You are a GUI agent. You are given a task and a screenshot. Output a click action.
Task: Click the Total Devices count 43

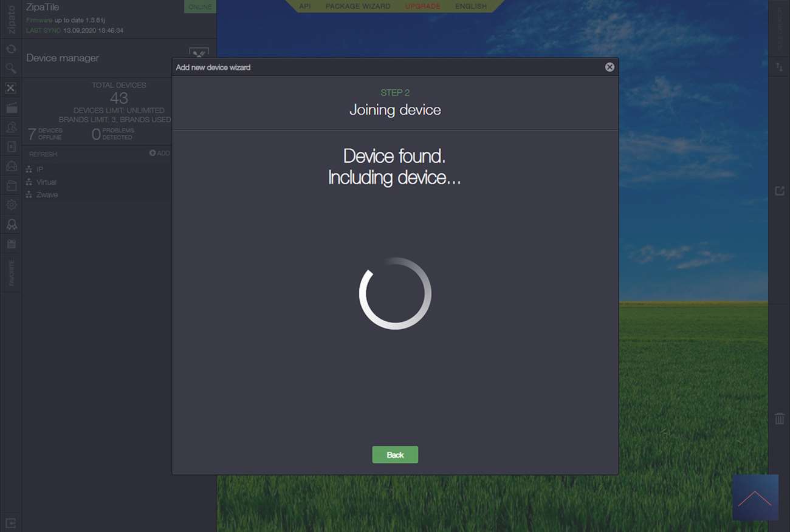(x=119, y=98)
